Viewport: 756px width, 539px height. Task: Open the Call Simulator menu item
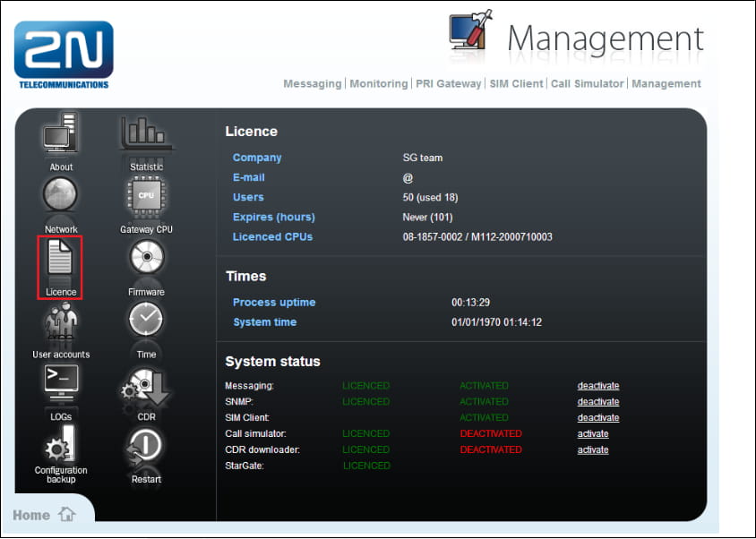[588, 84]
